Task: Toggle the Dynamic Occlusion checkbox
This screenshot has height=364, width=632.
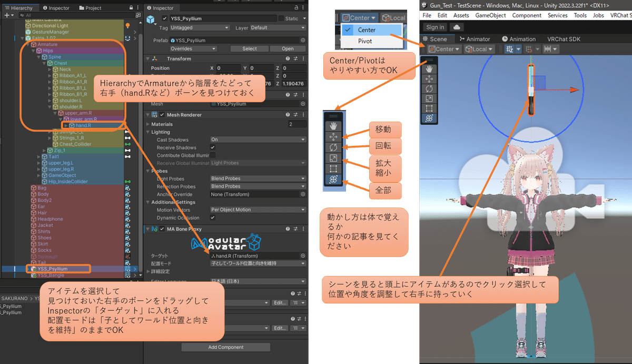Action: tap(213, 218)
